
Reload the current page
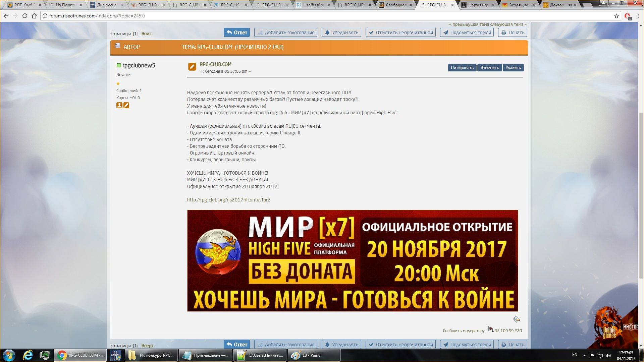click(25, 16)
